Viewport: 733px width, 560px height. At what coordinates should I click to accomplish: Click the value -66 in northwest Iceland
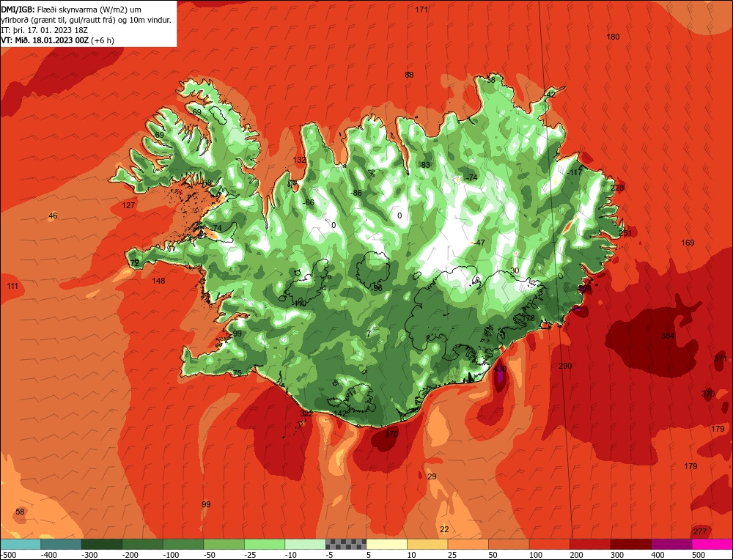(x=308, y=202)
